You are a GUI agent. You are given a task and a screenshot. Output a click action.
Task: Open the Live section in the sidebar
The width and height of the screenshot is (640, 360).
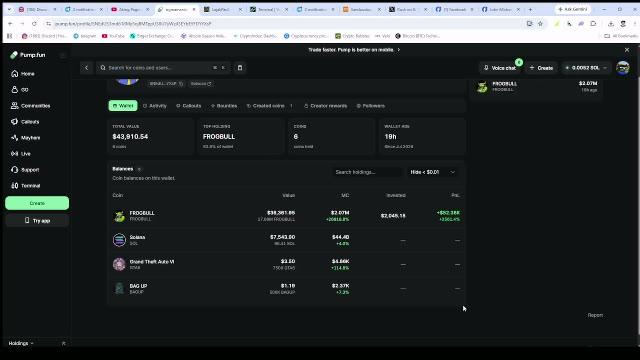click(x=21, y=153)
